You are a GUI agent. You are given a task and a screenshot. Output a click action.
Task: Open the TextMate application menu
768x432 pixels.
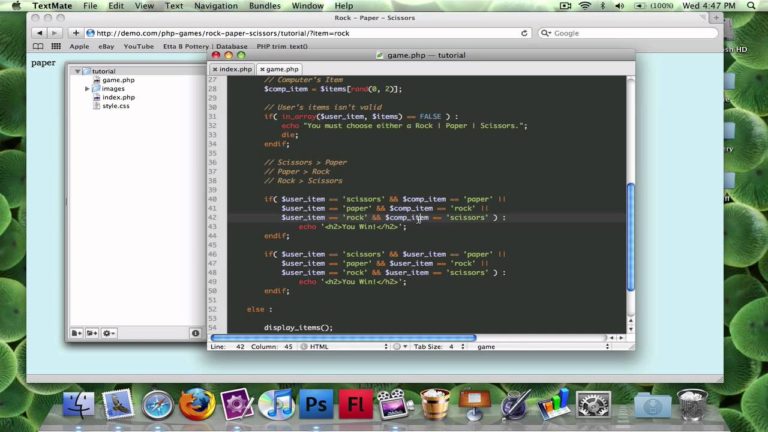[52, 6]
